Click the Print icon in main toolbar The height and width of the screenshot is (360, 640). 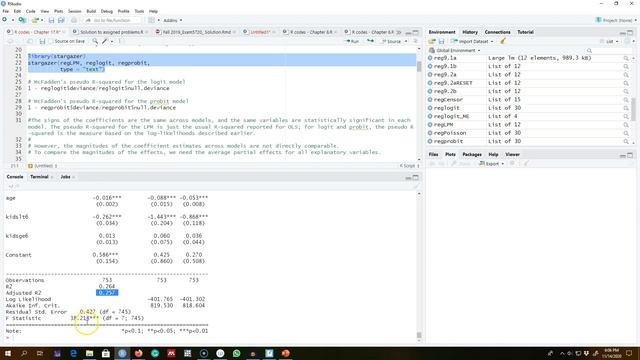point(74,20)
